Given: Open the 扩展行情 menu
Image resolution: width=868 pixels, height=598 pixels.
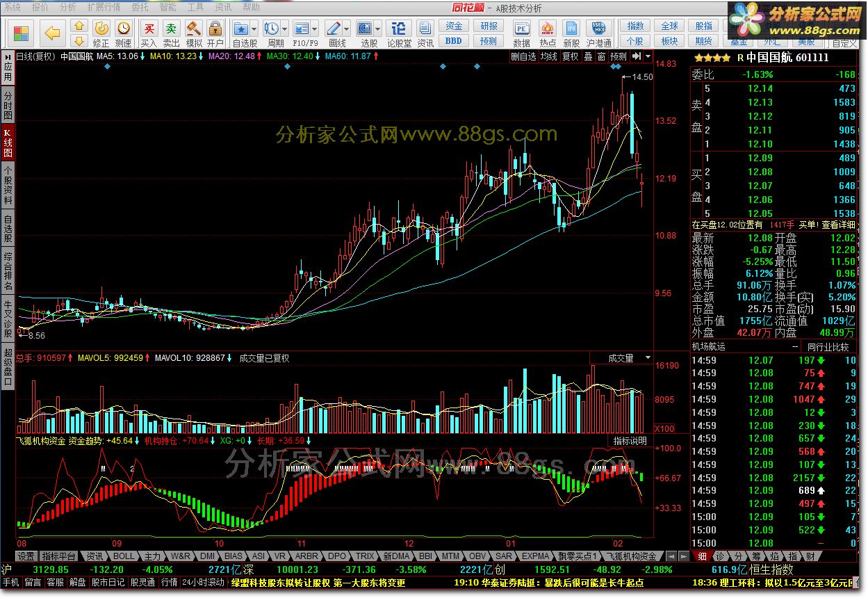Looking at the screenshot, I should click(104, 7).
